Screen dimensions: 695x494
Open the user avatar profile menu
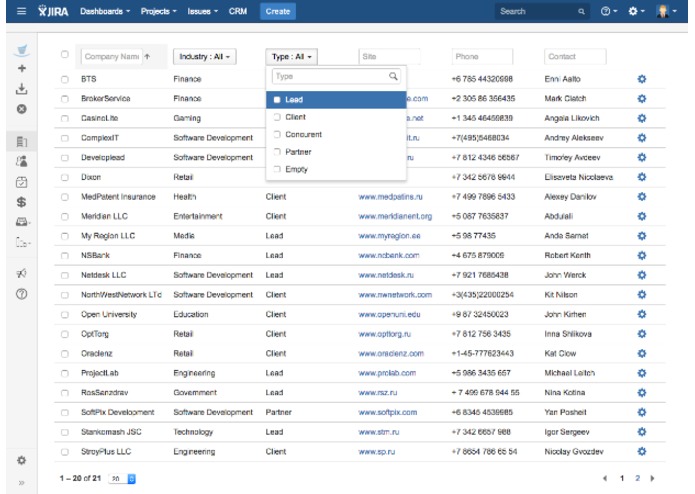coord(666,11)
